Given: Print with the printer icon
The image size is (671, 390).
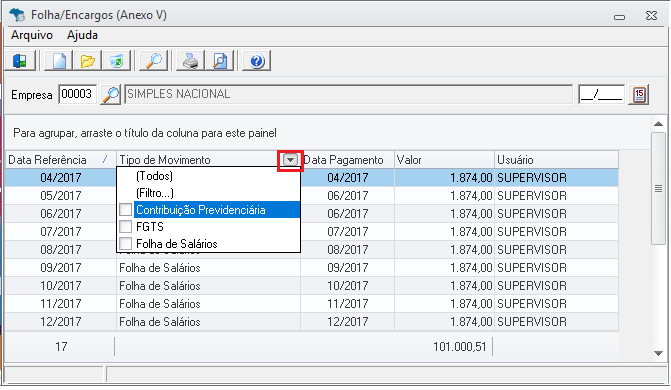Looking at the screenshot, I should [190, 61].
